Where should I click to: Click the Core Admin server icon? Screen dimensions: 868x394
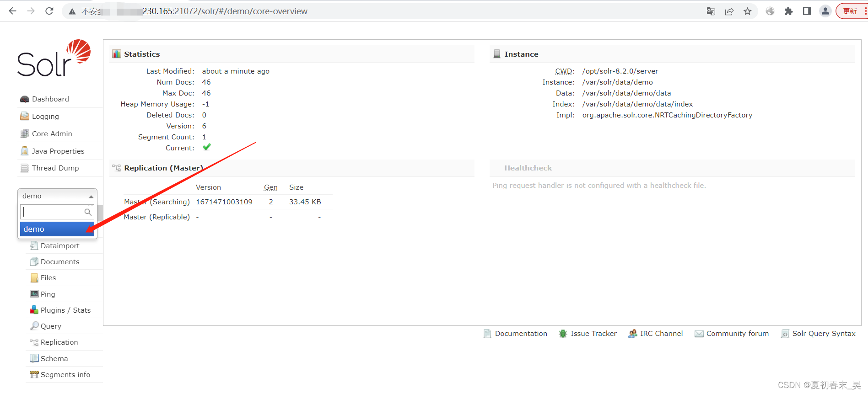tap(25, 133)
